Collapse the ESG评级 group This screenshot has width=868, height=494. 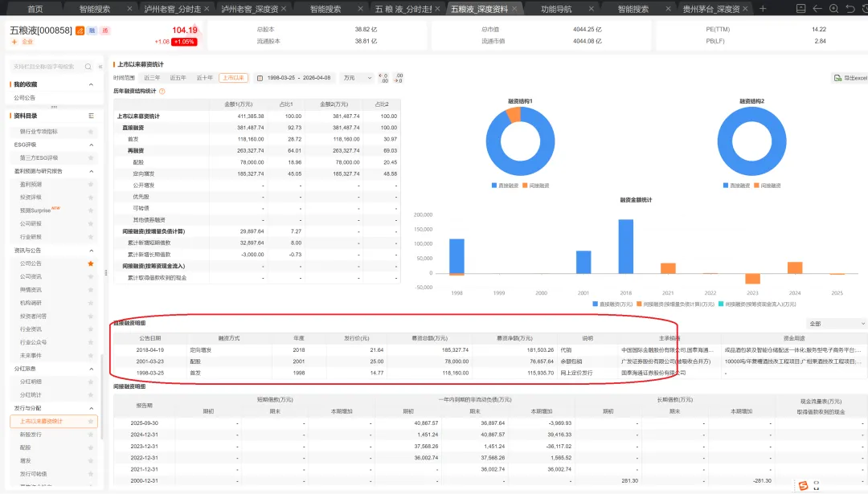click(91, 145)
